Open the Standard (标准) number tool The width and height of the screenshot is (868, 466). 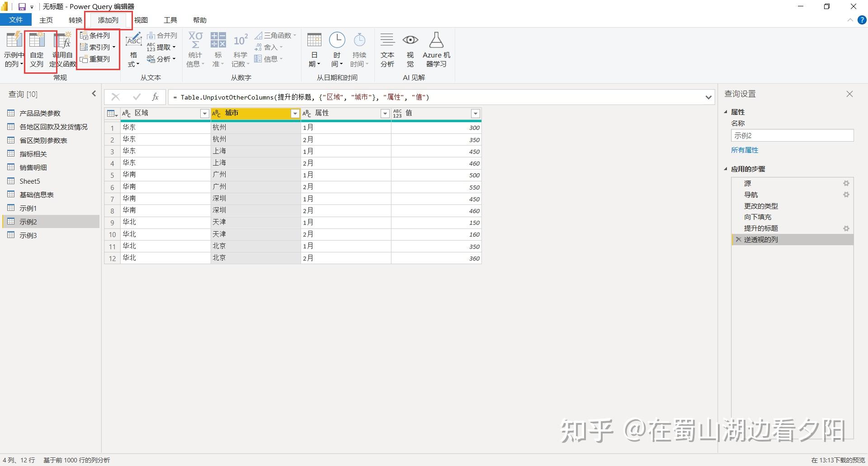tap(218, 50)
